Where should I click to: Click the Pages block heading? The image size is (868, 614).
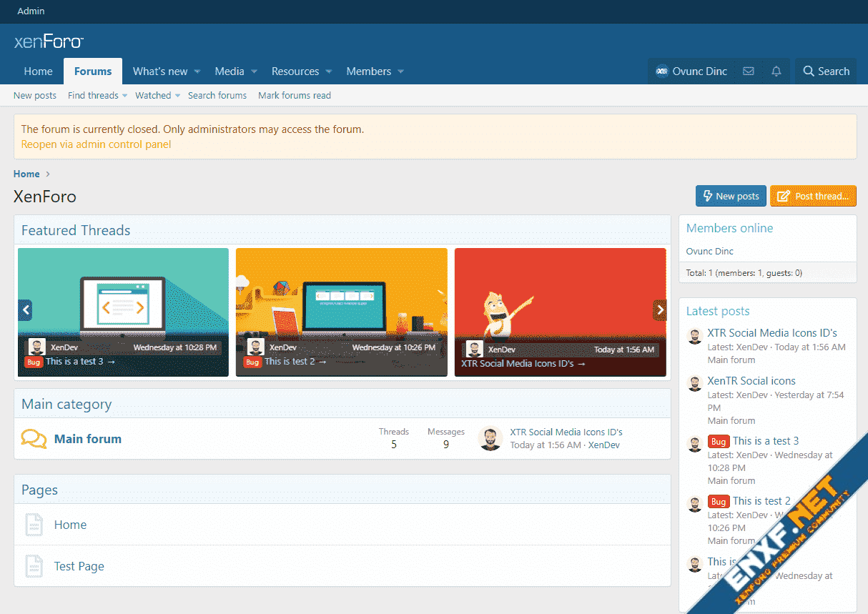[39, 490]
